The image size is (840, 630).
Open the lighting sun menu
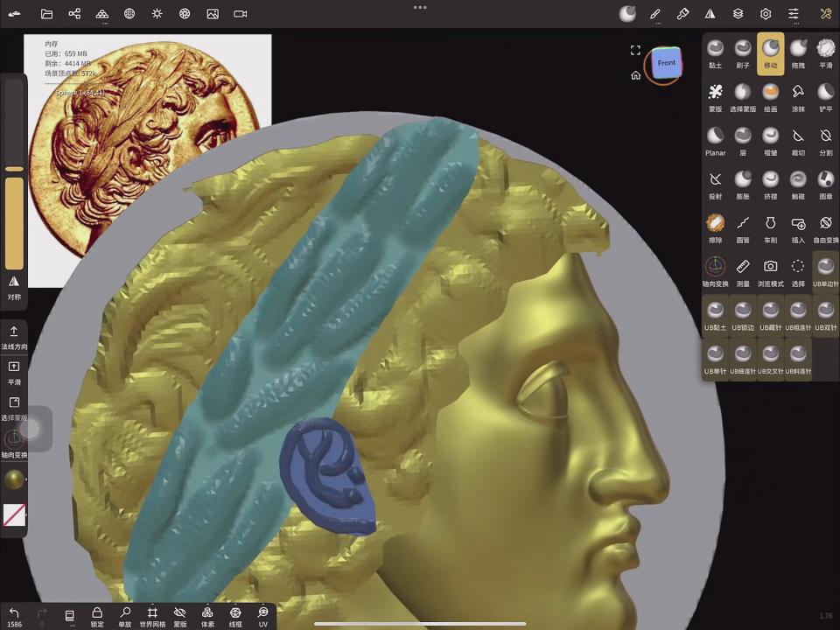pyautogui.click(x=157, y=14)
